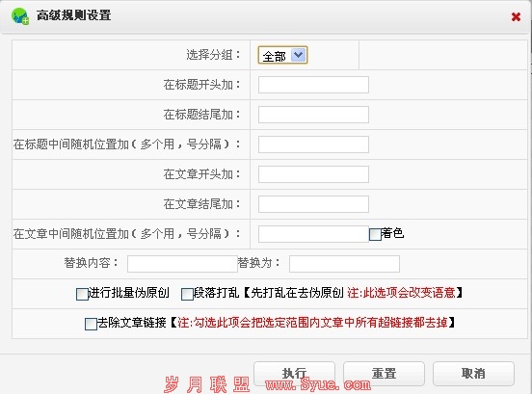Toggle the 段落打乱 checkbox
Image resolution: width=532 pixels, height=394 pixels.
pos(187,294)
